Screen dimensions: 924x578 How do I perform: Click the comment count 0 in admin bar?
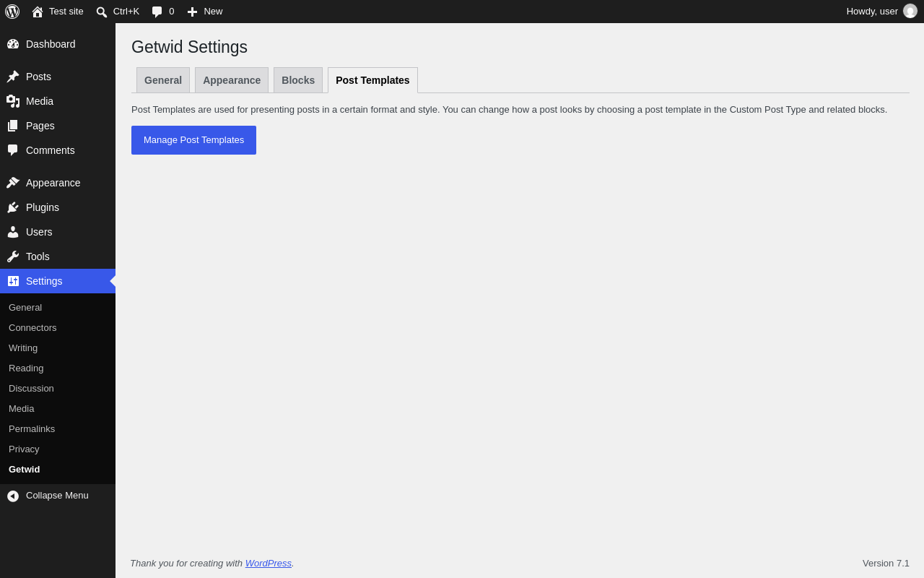(x=172, y=12)
